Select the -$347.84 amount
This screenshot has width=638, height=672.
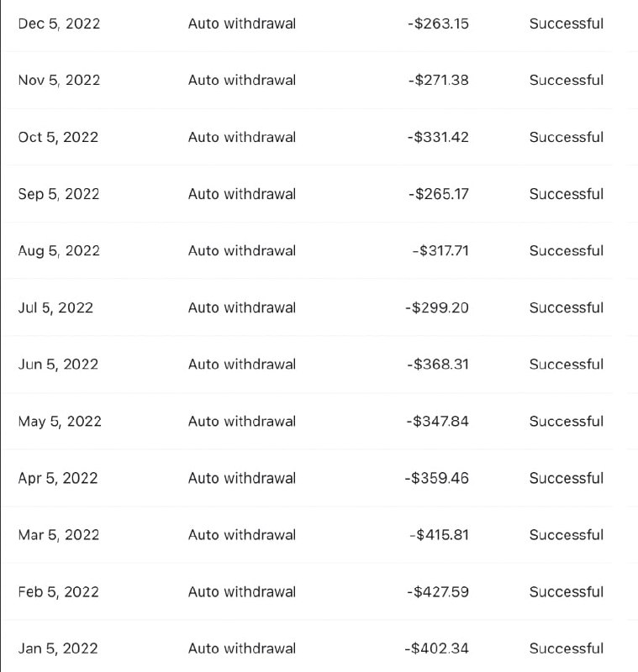[438, 422]
